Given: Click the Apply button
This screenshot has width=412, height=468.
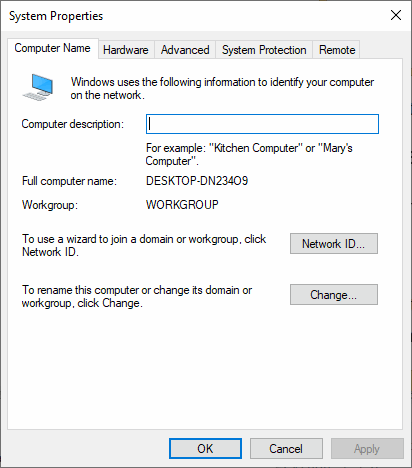Looking at the screenshot, I should [x=367, y=449].
